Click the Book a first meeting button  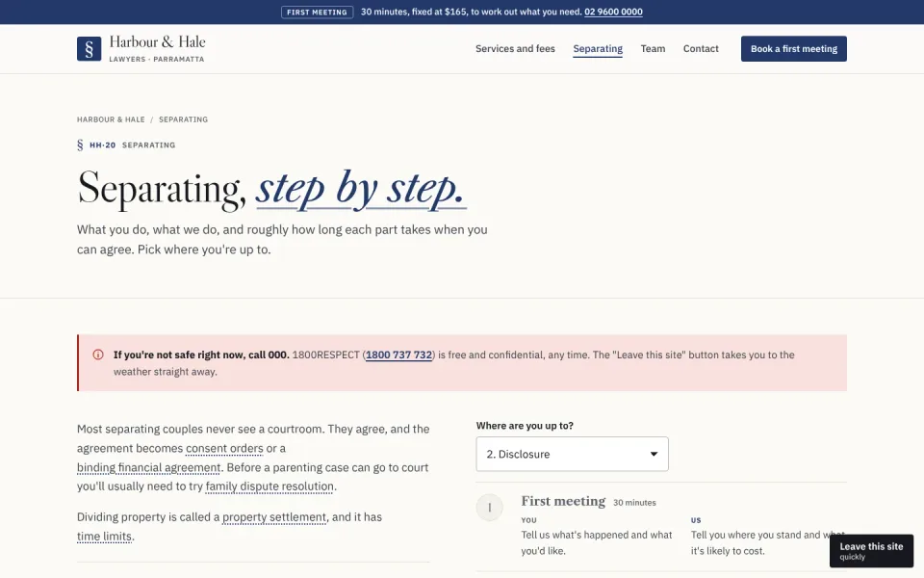pyautogui.click(x=794, y=49)
